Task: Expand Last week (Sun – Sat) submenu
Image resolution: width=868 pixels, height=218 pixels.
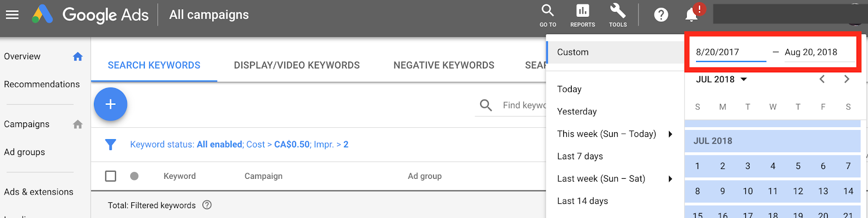Action: (671, 179)
